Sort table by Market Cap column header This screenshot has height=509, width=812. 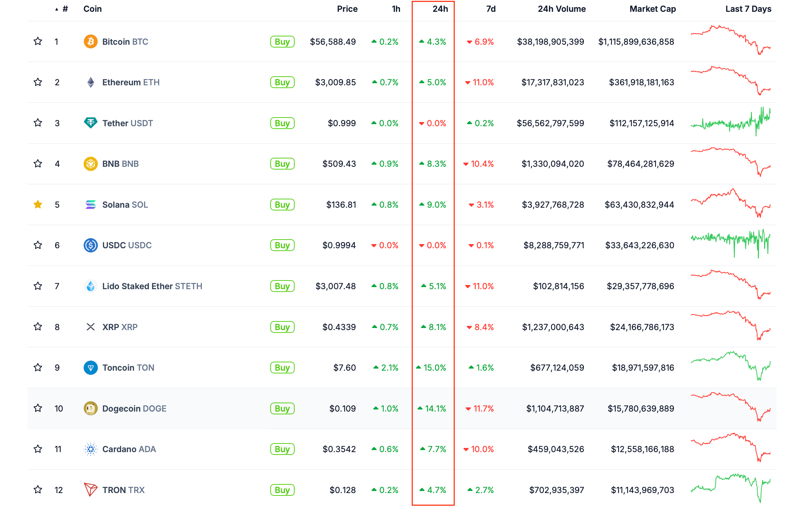tap(652, 9)
